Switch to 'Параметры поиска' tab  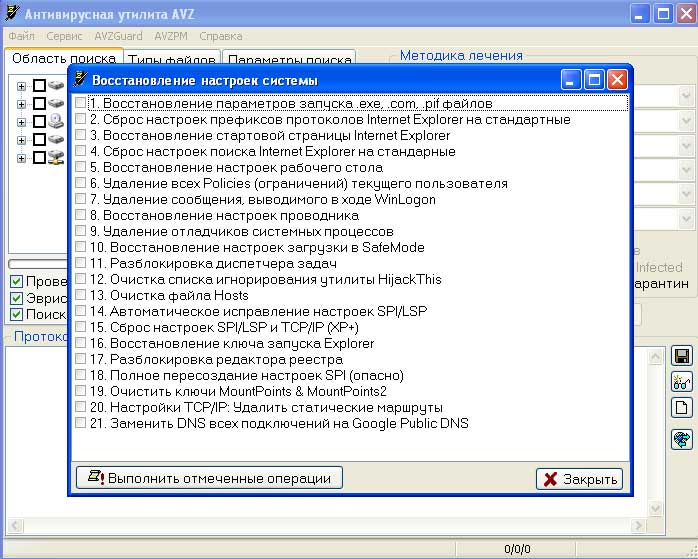tap(289, 59)
